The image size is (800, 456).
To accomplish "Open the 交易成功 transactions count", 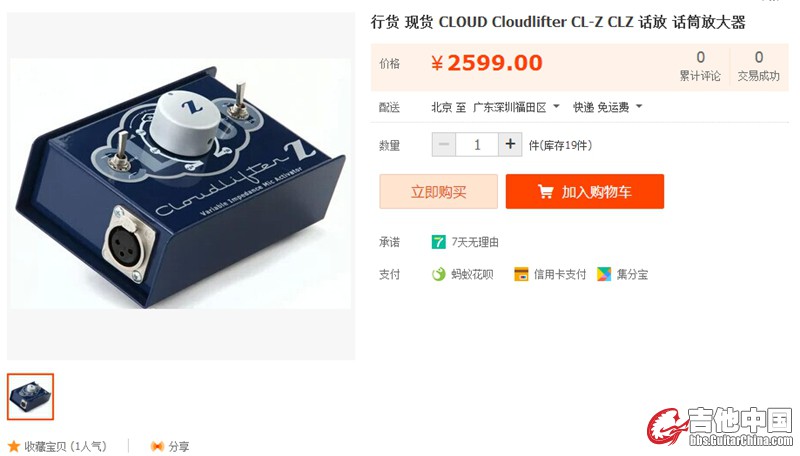I will click(759, 66).
